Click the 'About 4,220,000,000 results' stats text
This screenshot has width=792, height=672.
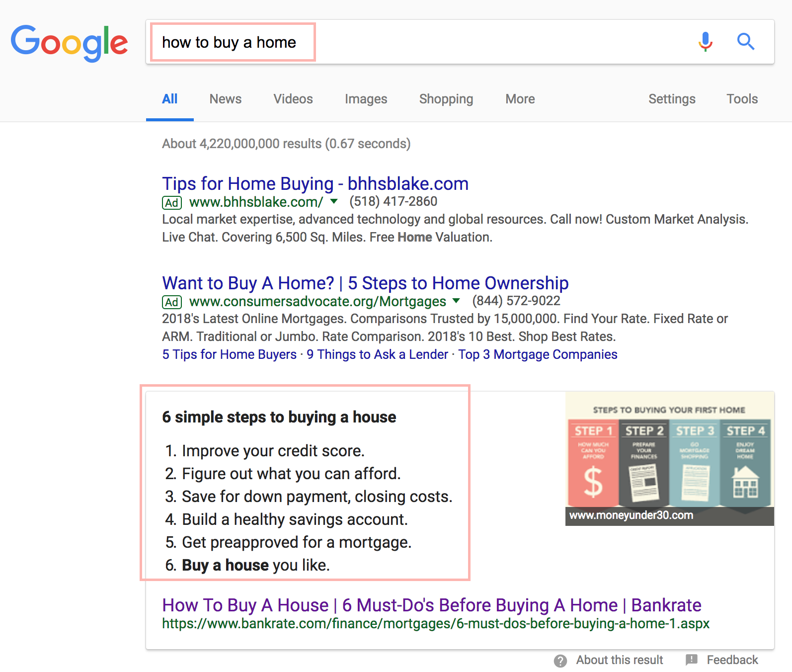(286, 144)
